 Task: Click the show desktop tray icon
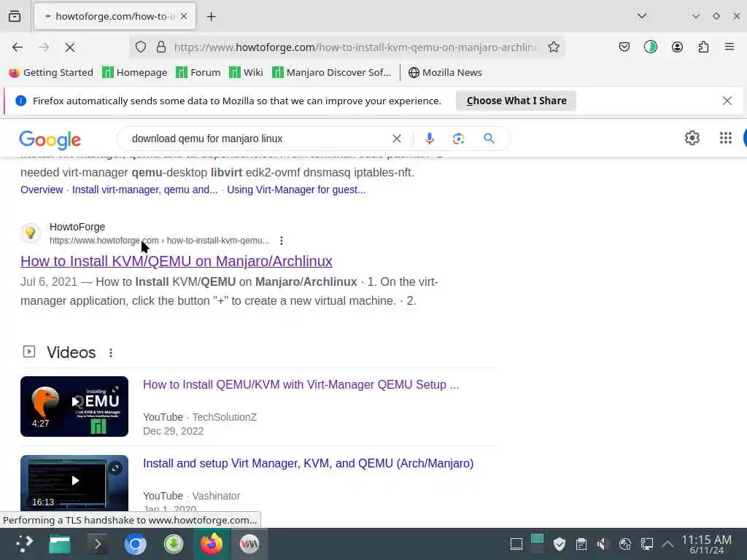(x=516, y=544)
